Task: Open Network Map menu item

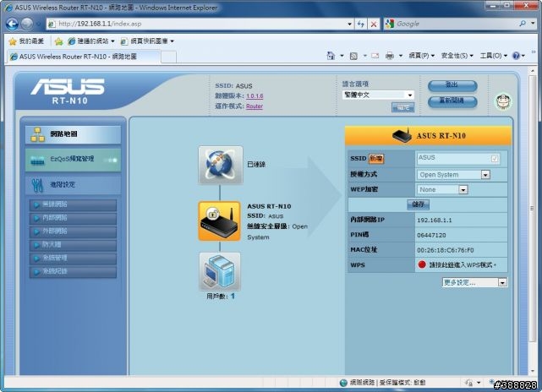Action: [x=73, y=134]
